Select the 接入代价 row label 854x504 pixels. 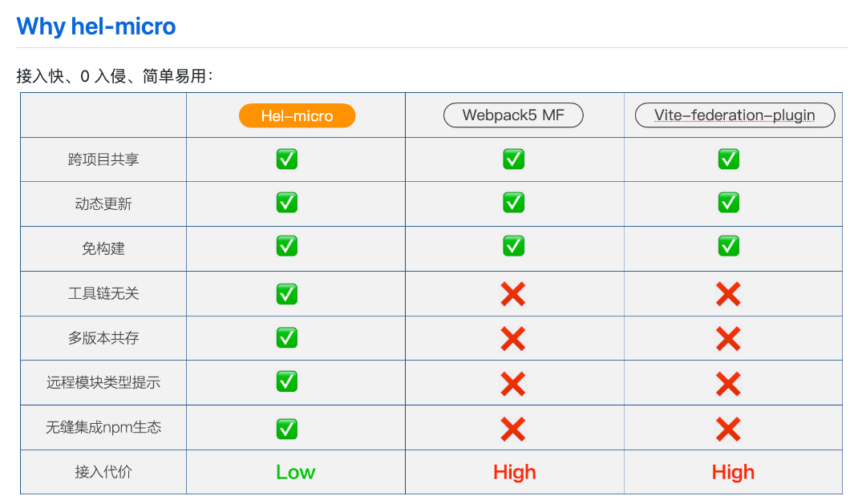point(103,472)
